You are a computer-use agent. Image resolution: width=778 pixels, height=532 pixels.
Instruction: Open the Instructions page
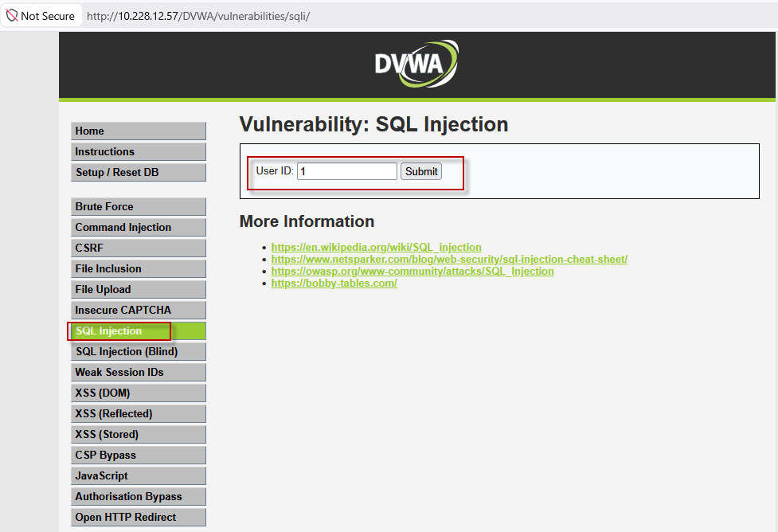coord(139,152)
